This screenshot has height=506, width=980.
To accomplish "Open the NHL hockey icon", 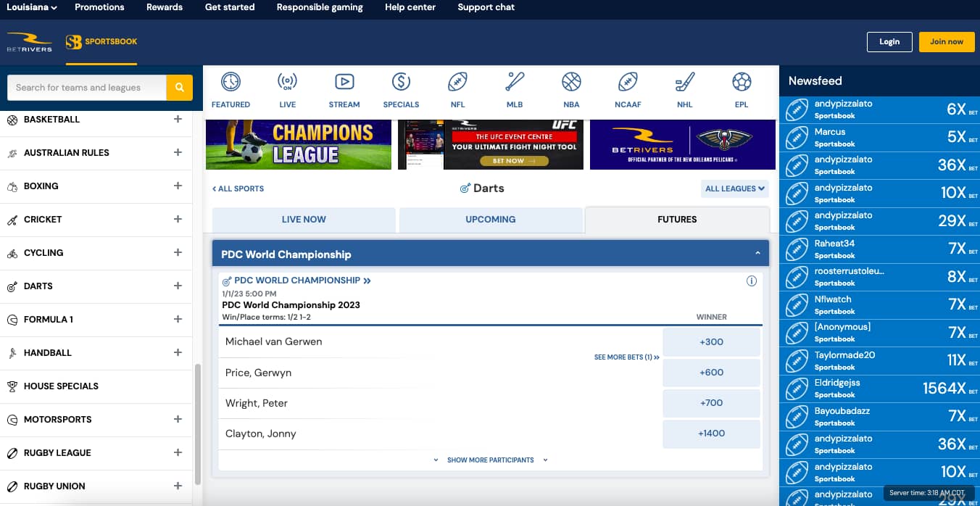I will [684, 86].
